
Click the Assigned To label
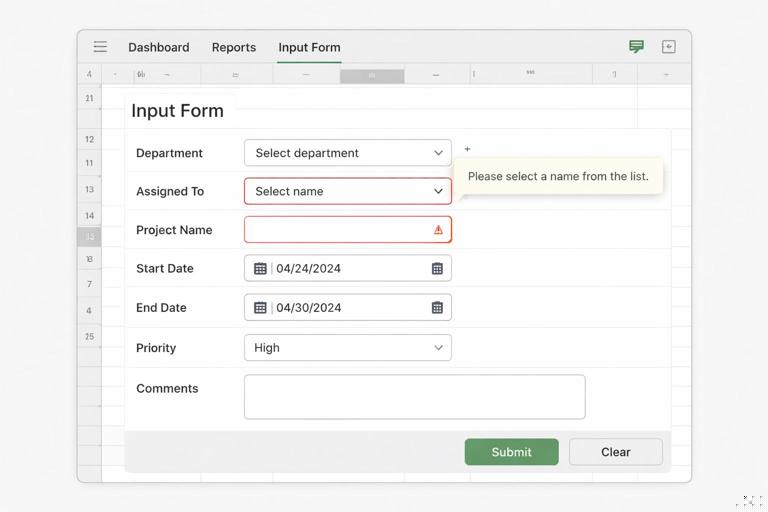[x=170, y=192]
